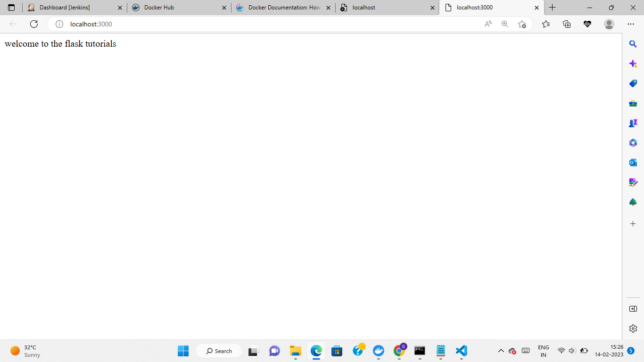Switch to the Dashboard Jenkins tab
644x362 pixels.
coord(73,8)
